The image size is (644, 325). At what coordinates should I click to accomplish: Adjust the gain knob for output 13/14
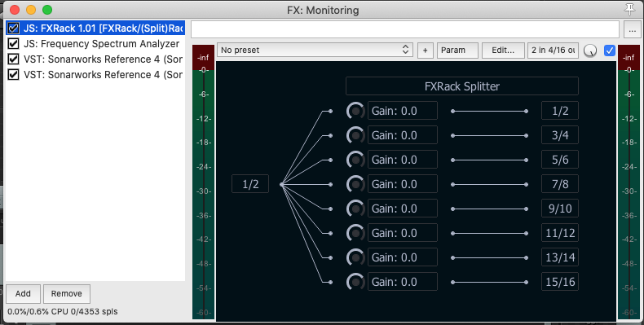point(355,257)
